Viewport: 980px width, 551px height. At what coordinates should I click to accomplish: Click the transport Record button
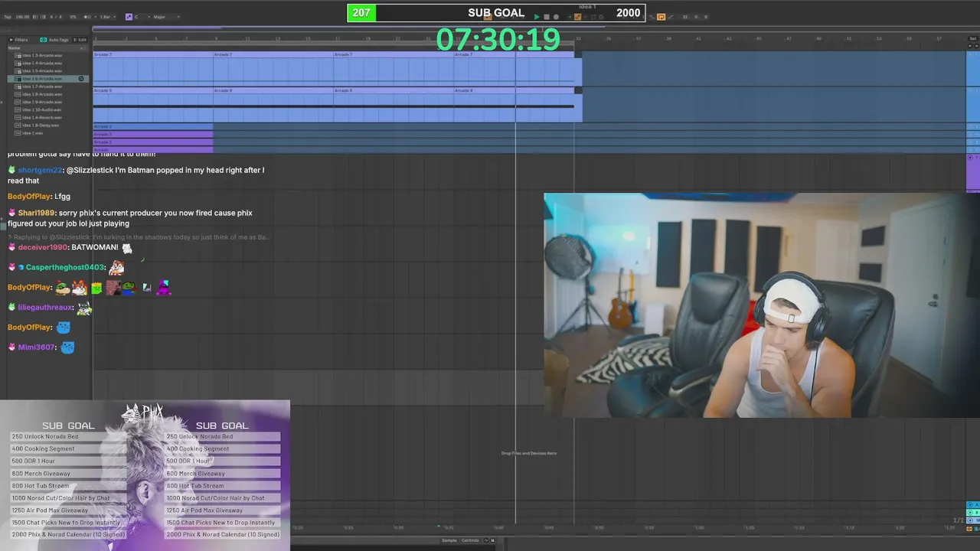(555, 17)
